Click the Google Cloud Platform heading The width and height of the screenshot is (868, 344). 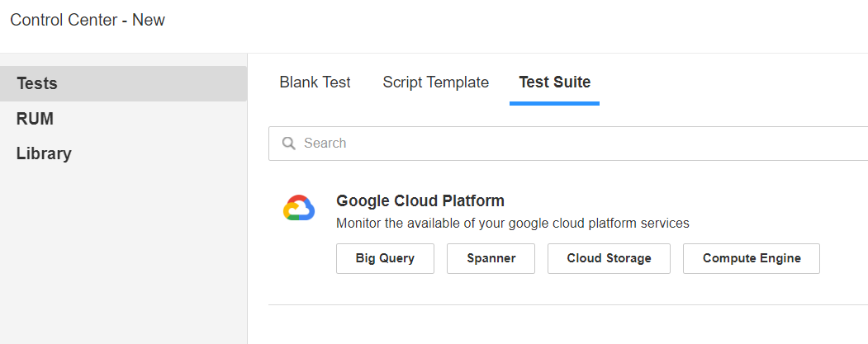420,200
